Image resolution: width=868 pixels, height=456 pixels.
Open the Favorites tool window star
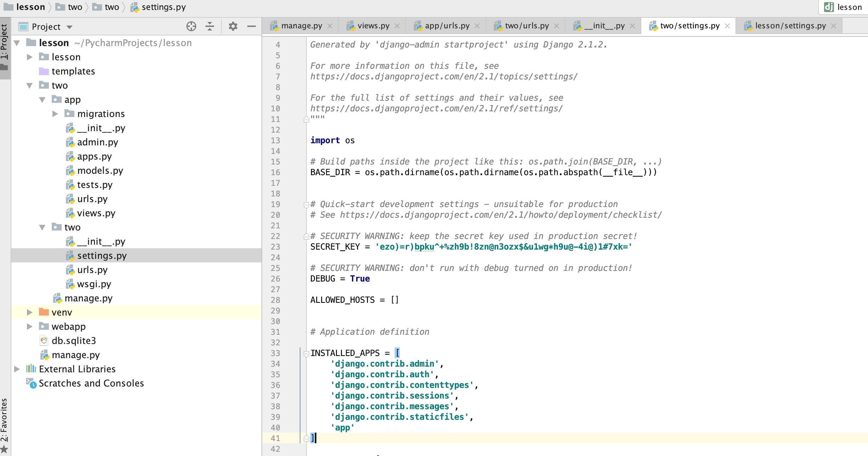click(4, 449)
